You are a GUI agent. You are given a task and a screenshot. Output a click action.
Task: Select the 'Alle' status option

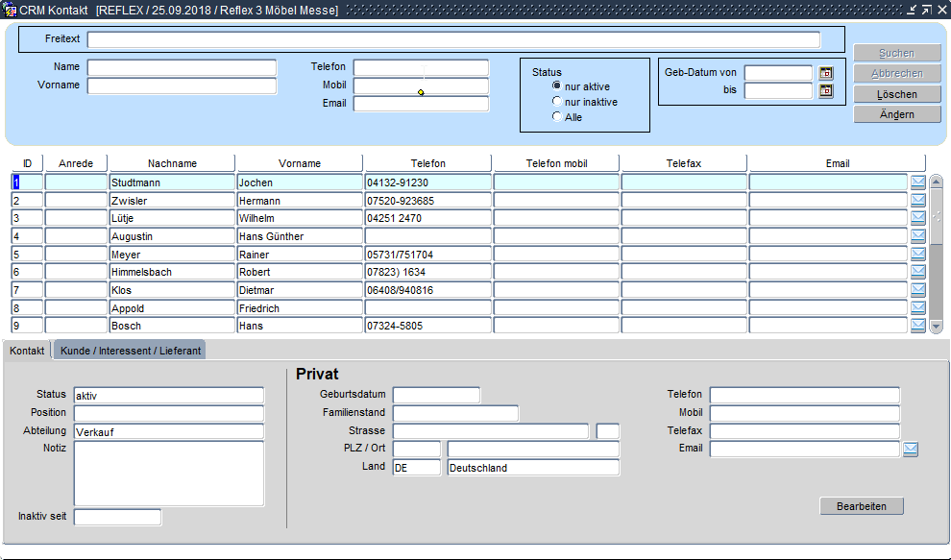[557, 116]
